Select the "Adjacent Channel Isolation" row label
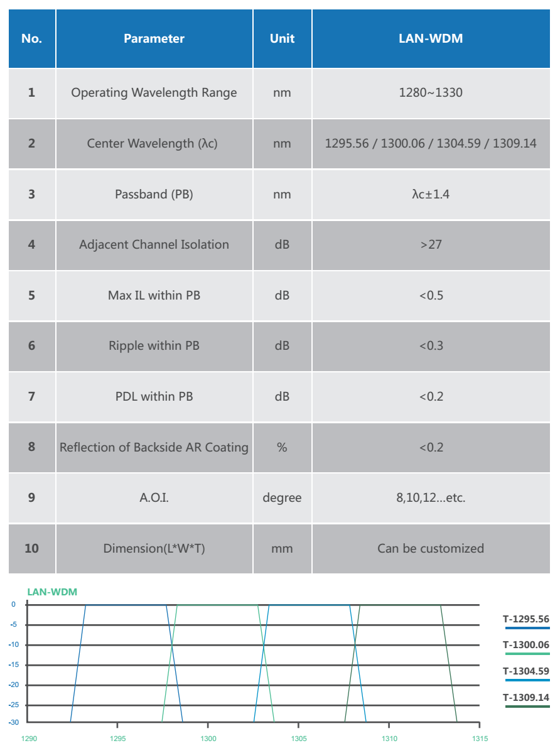Viewport: 560px width, 753px height. (x=154, y=244)
